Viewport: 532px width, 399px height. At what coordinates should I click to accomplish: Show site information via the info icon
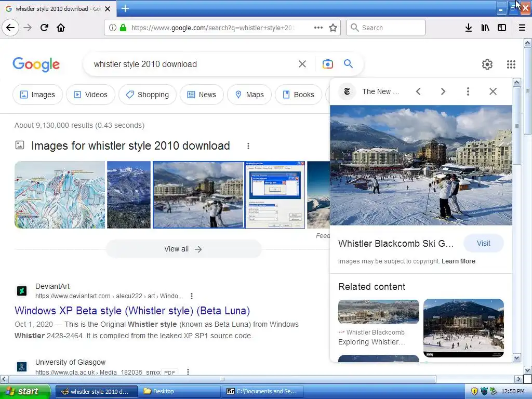pyautogui.click(x=113, y=28)
